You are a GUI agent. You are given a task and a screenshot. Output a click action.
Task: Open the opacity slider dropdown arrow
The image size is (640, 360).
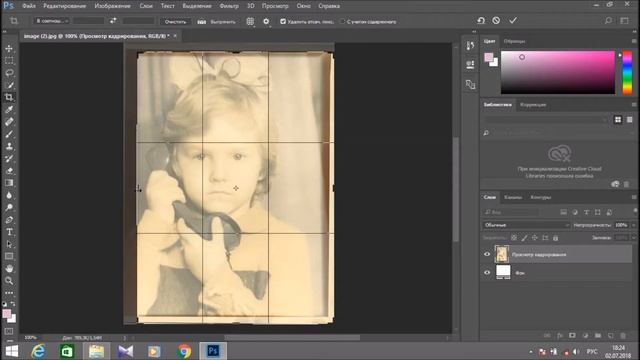[634, 225]
